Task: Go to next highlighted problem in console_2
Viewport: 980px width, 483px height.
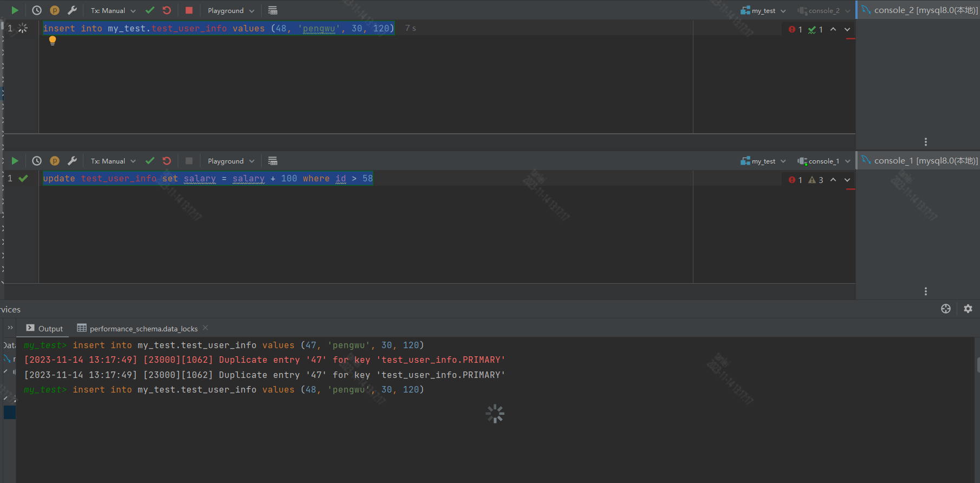Action: pos(847,29)
